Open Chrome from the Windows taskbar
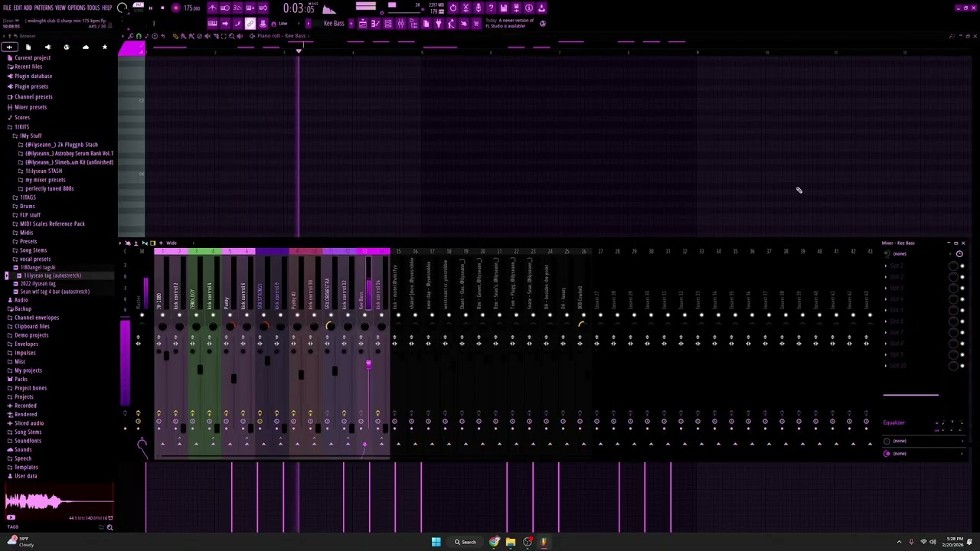This screenshot has height=551, width=980. click(495, 542)
